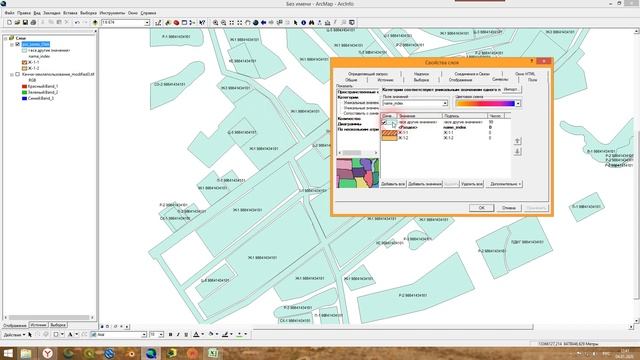The width and height of the screenshot is (640, 360).
Task: Select Количество in the Показать list
Action: click(349, 118)
